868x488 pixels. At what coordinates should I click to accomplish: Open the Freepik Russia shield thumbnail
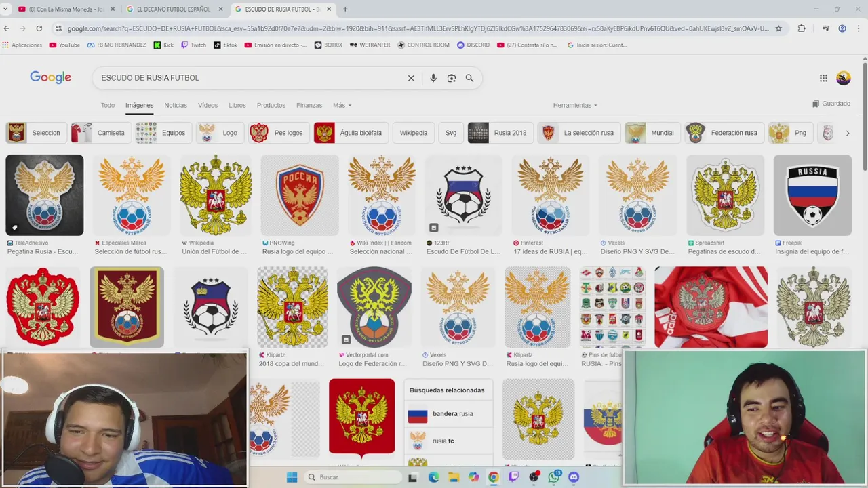point(812,195)
